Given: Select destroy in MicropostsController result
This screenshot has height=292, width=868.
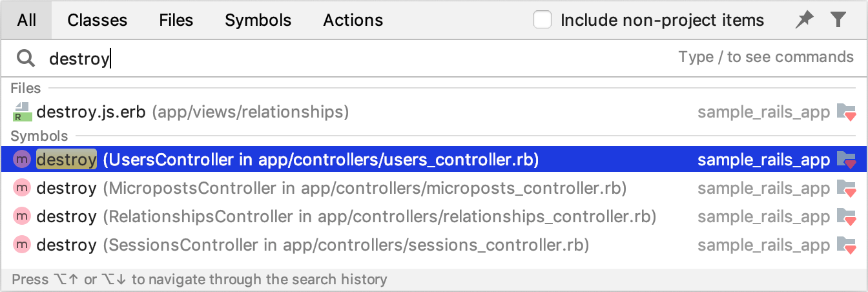Looking at the screenshot, I should click(434, 188).
